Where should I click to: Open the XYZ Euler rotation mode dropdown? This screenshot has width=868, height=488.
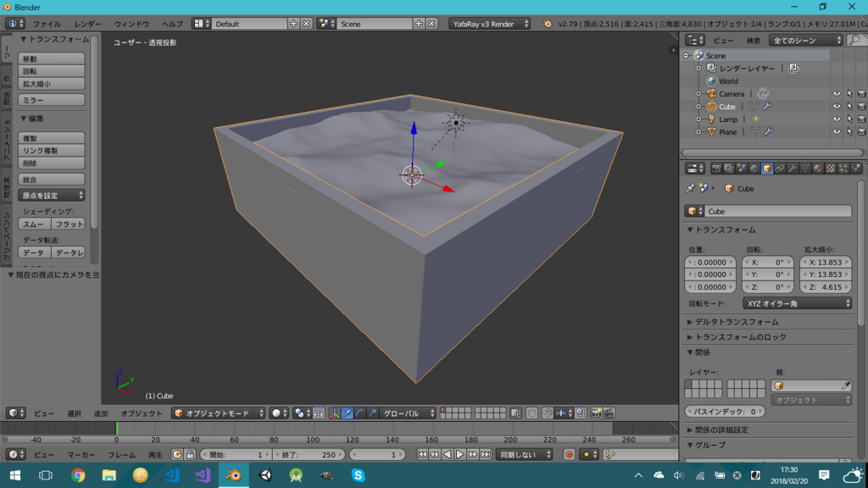pos(797,303)
